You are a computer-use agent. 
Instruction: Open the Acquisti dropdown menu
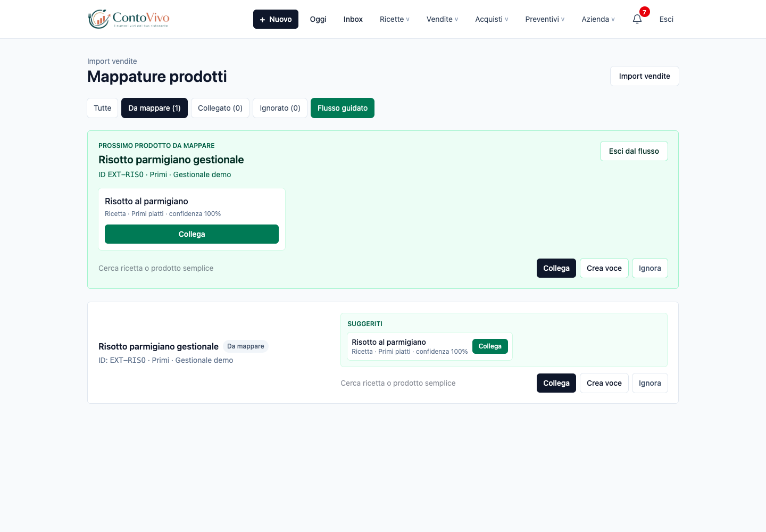point(492,19)
